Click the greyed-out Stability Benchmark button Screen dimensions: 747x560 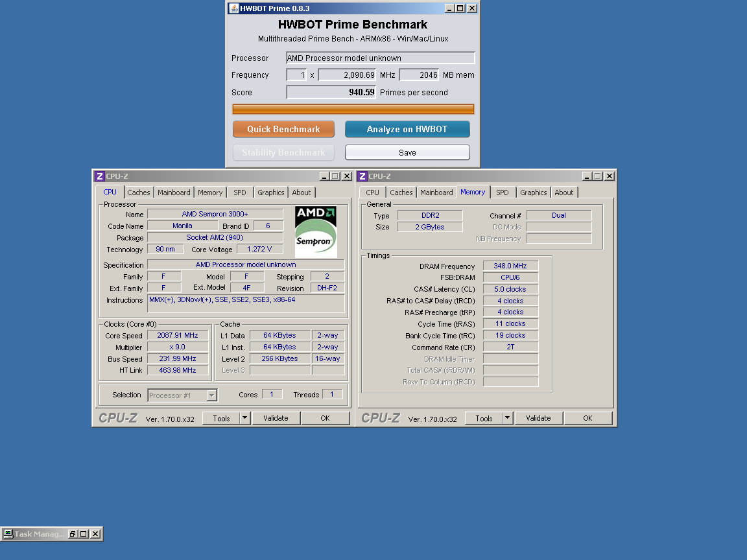pyautogui.click(x=283, y=152)
